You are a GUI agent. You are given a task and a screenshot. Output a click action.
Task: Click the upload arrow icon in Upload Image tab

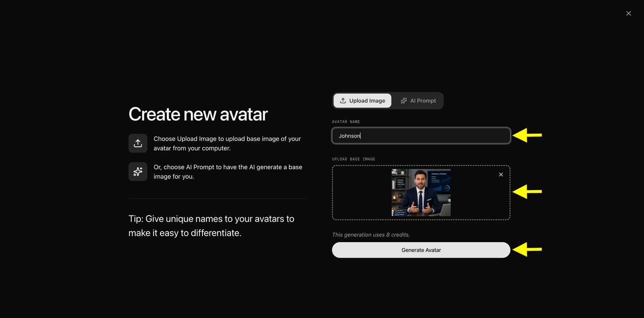point(343,101)
